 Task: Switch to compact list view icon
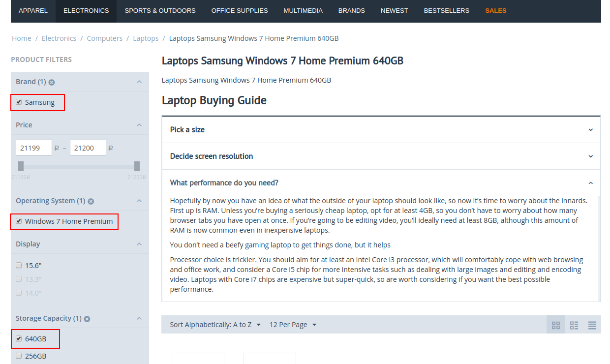tap(592, 325)
